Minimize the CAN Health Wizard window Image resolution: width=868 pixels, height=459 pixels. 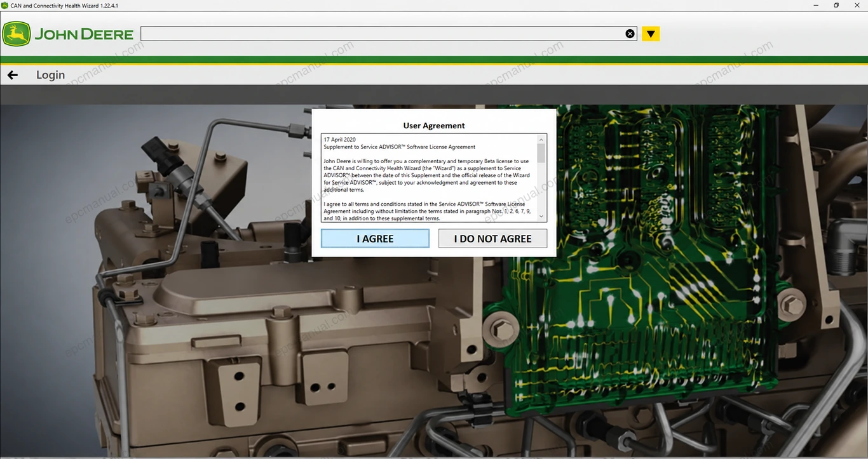815,5
